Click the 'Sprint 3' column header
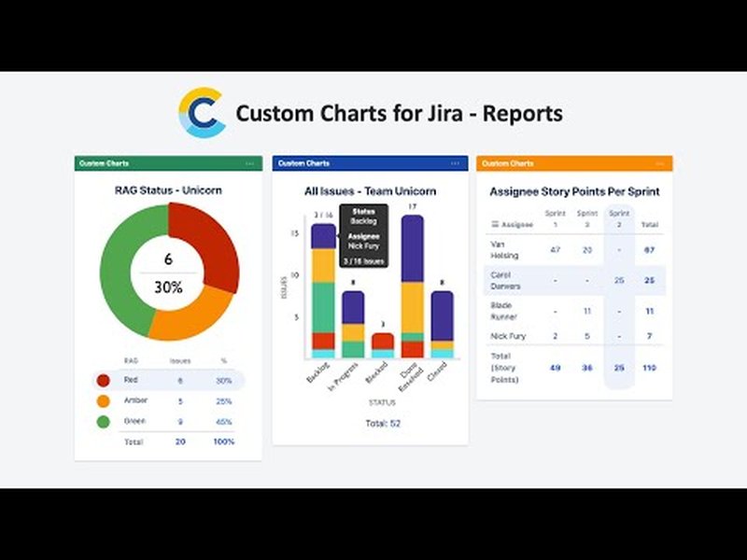The image size is (747, 560). click(x=587, y=218)
